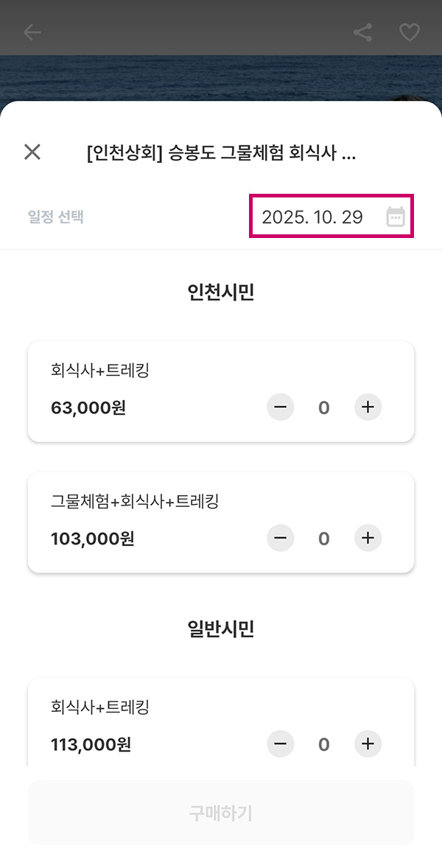Open the calendar icon for schedule
The width and height of the screenshot is (442, 868).
click(396, 217)
